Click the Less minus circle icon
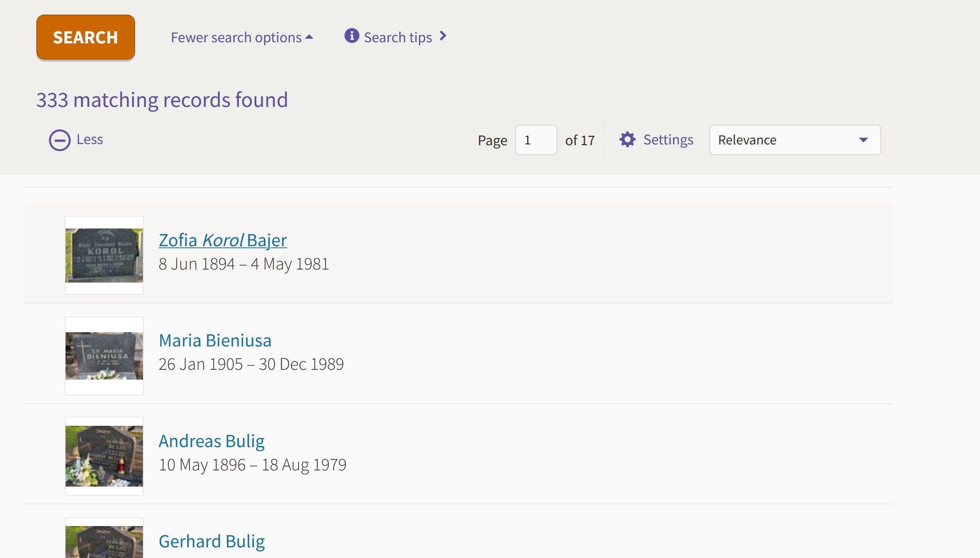Image resolution: width=980 pixels, height=558 pixels. [x=60, y=140]
